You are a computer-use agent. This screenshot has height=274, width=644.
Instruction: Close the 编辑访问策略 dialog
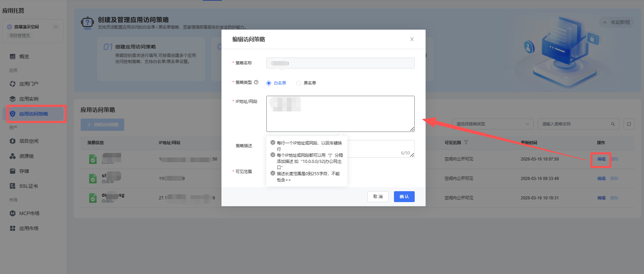click(x=412, y=39)
